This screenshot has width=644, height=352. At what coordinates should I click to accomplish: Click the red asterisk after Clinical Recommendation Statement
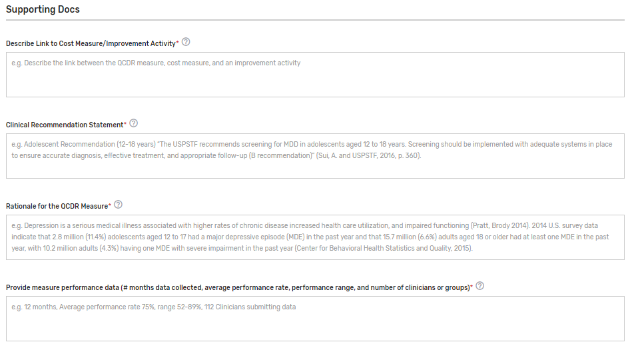[125, 124]
